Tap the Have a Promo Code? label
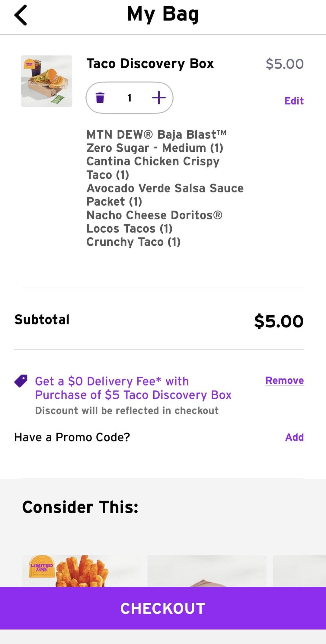 [72, 437]
